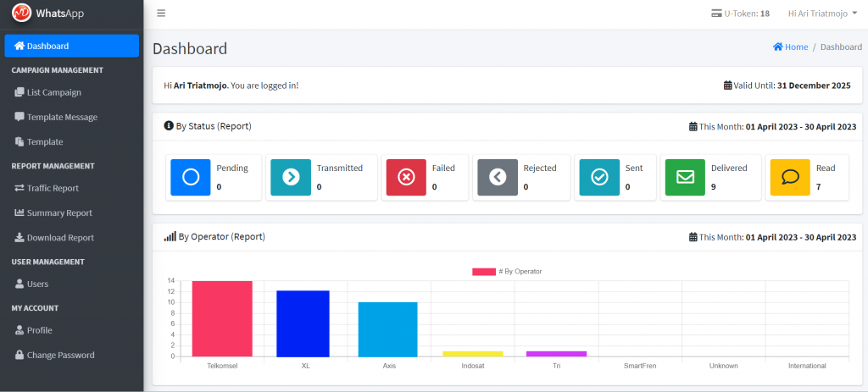Click the blue Pending status icon
The width and height of the screenshot is (868, 392).
pyautogui.click(x=191, y=177)
